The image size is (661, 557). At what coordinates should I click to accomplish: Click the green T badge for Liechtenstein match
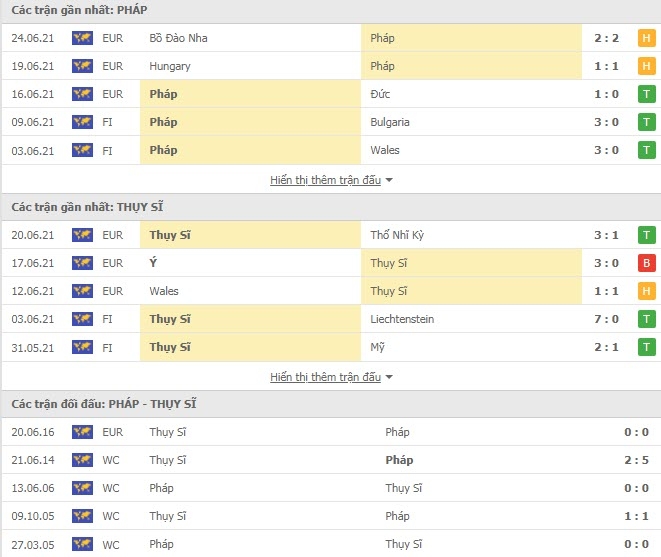646,319
